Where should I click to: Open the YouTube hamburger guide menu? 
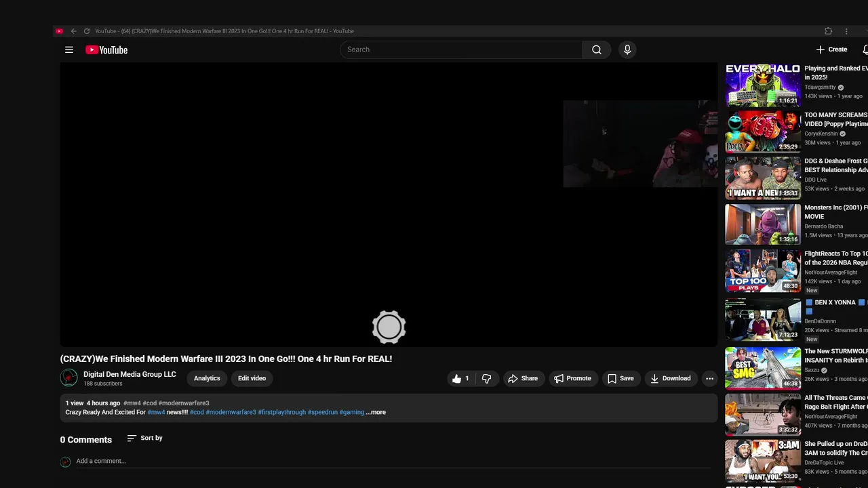(x=68, y=49)
